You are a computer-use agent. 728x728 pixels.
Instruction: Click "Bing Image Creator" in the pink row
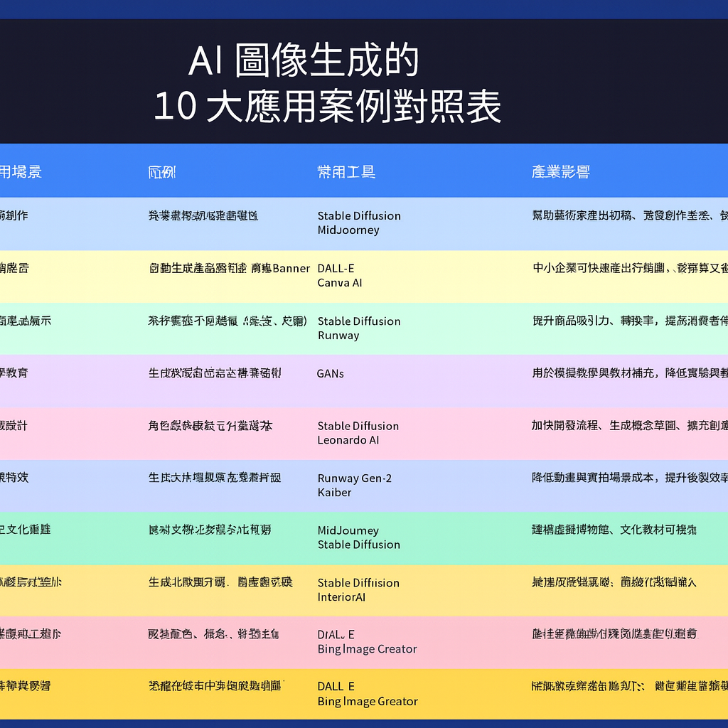367,649
